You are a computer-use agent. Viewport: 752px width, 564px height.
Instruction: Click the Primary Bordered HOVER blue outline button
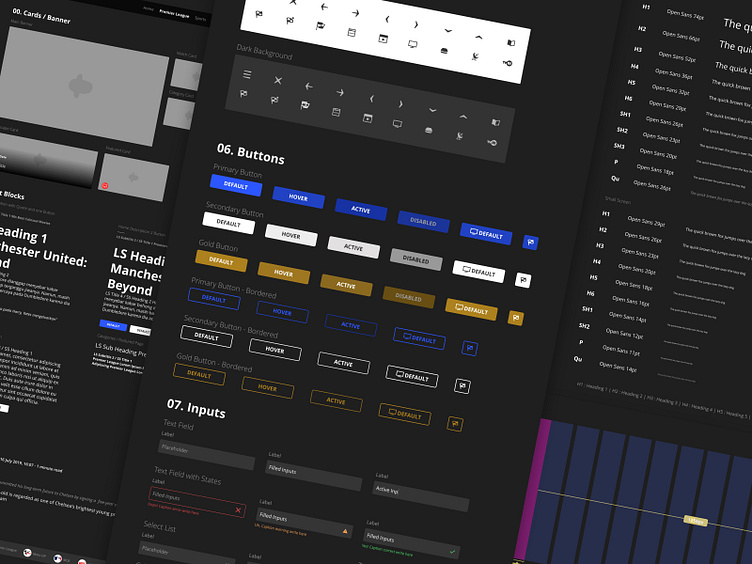282,312
